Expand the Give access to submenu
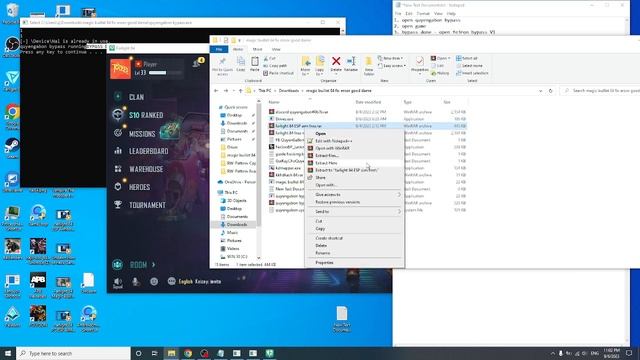The height and width of the screenshot is (360, 640). click(x=354, y=195)
